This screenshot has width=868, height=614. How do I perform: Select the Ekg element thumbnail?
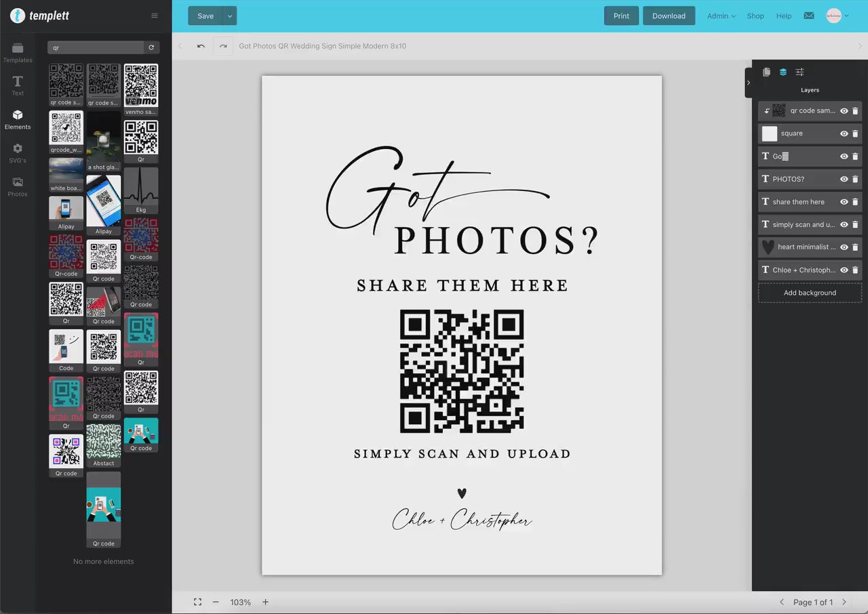point(141,190)
